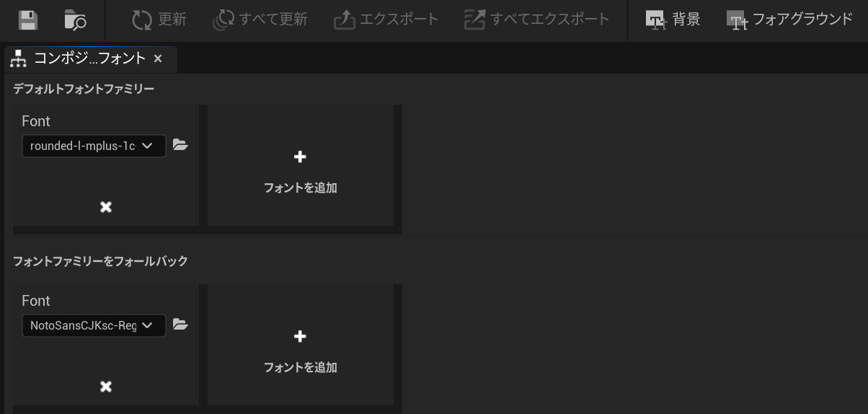The height and width of the screenshot is (414, 868).
Task: Add font to default font family
Action: pyautogui.click(x=300, y=171)
